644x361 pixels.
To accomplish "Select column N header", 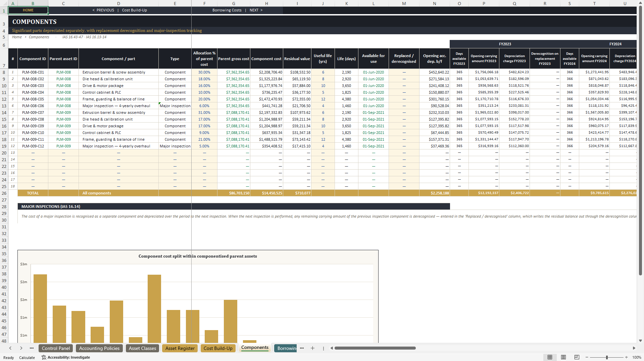I will click(434, 3).
